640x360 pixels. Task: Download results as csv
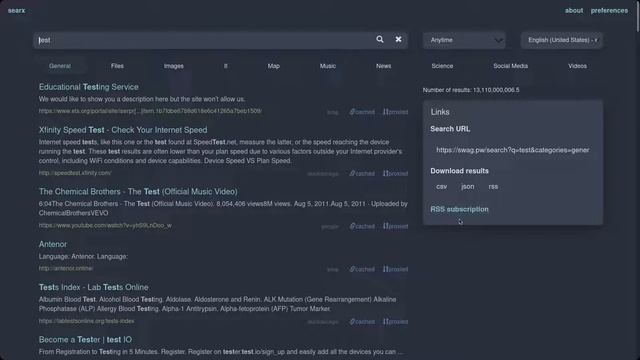442,187
